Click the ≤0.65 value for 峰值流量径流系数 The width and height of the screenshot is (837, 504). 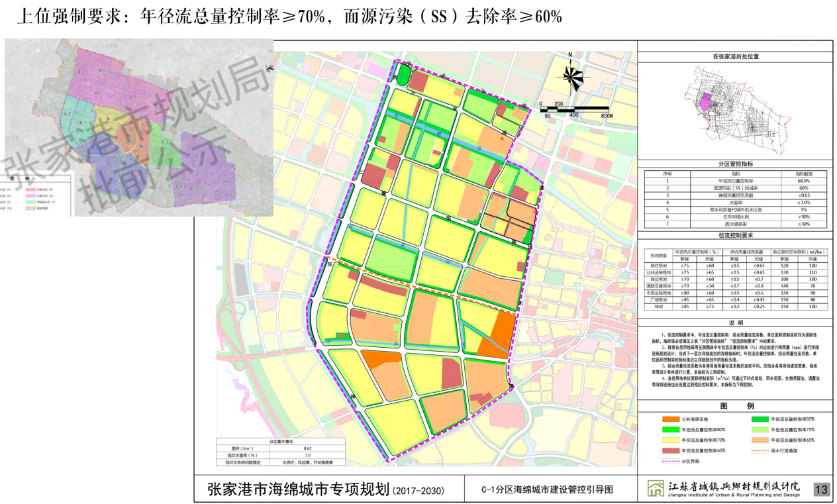coord(804,195)
